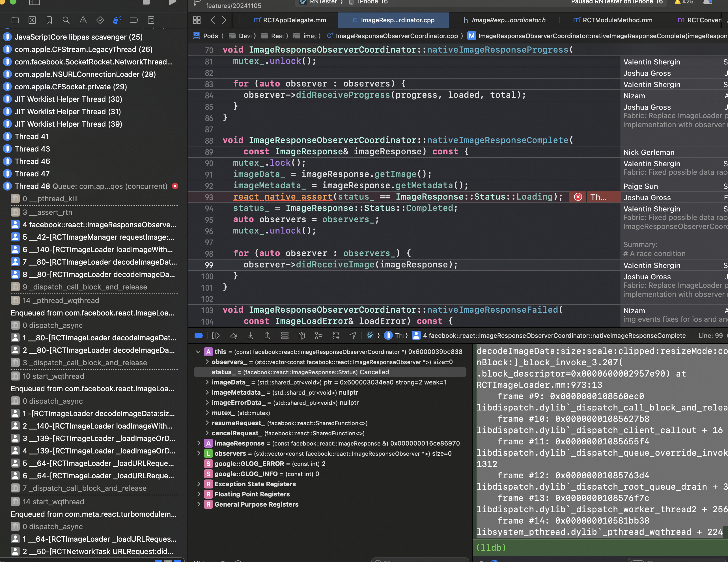The height and width of the screenshot is (562, 728).
Task: Click the Step Into debug button
Action: click(x=250, y=336)
